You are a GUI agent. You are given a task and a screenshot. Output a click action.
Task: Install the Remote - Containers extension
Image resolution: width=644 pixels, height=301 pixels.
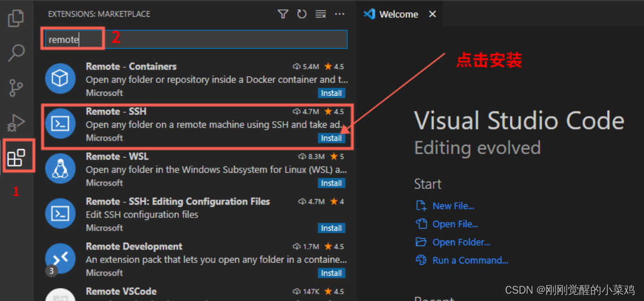[x=332, y=93]
